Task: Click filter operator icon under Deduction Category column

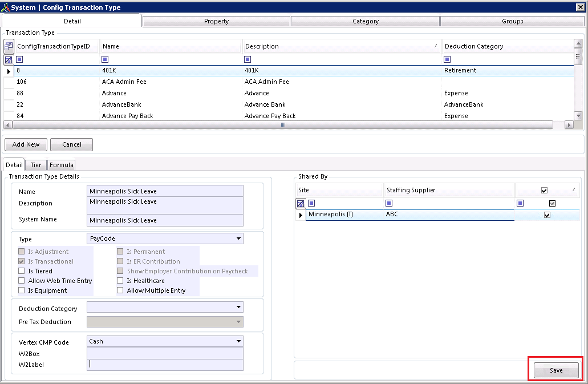Action: pos(447,59)
